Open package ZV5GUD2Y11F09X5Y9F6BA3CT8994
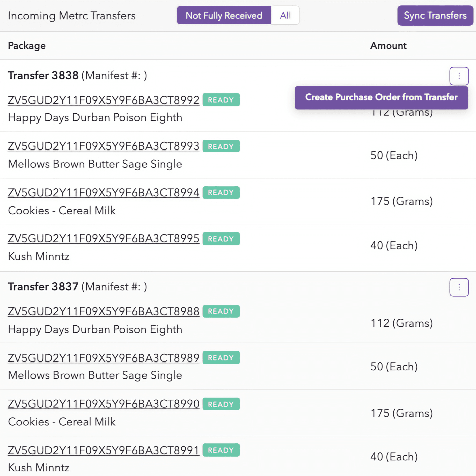This screenshot has width=476, height=476. coord(103,192)
